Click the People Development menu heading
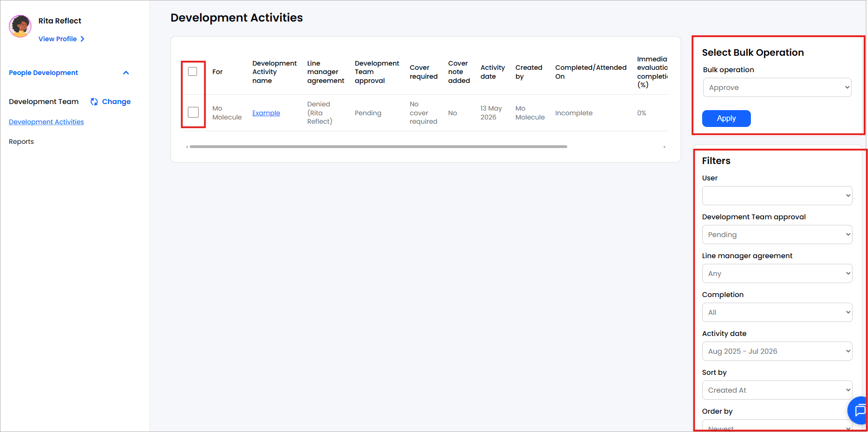The image size is (868, 432). click(x=44, y=73)
